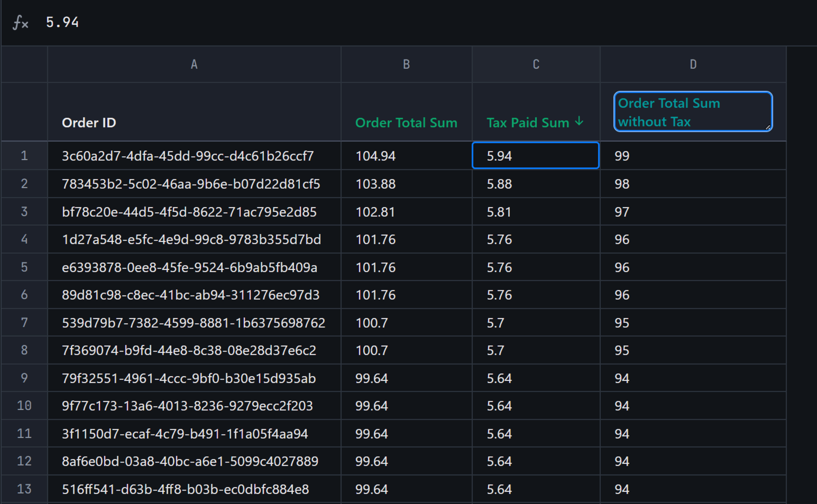Click the Order Total Sum column title

(406, 122)
